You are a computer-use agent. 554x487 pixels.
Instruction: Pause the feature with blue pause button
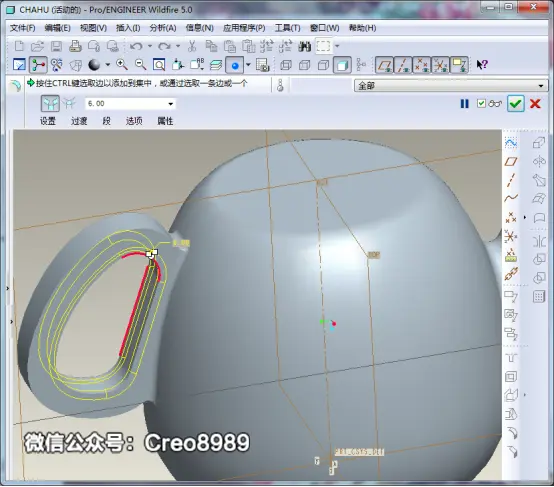point(464,104)
